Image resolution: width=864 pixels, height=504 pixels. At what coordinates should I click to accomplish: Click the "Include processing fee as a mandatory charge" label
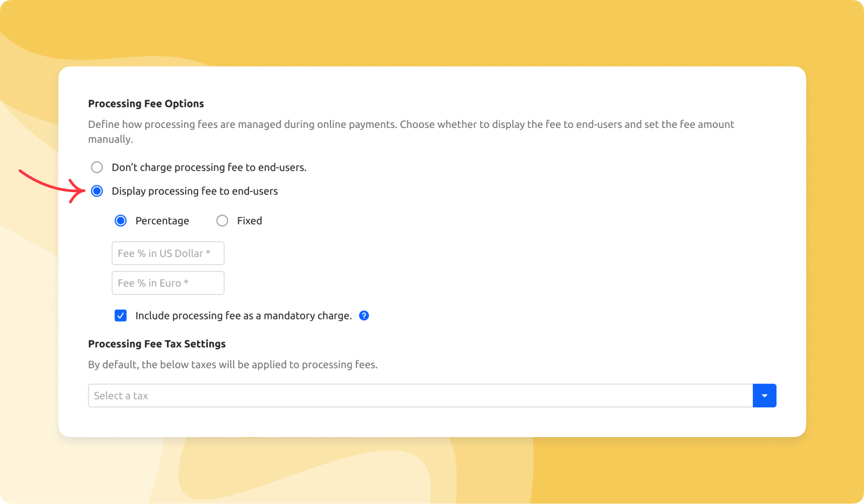(x=243, y=316)
